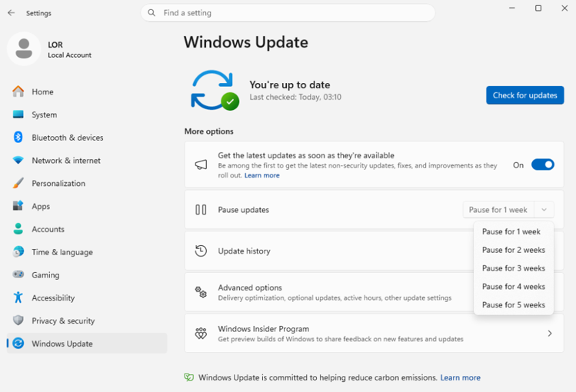
Task: Click the large update status sync icon
Action: [x=215, y=90]
